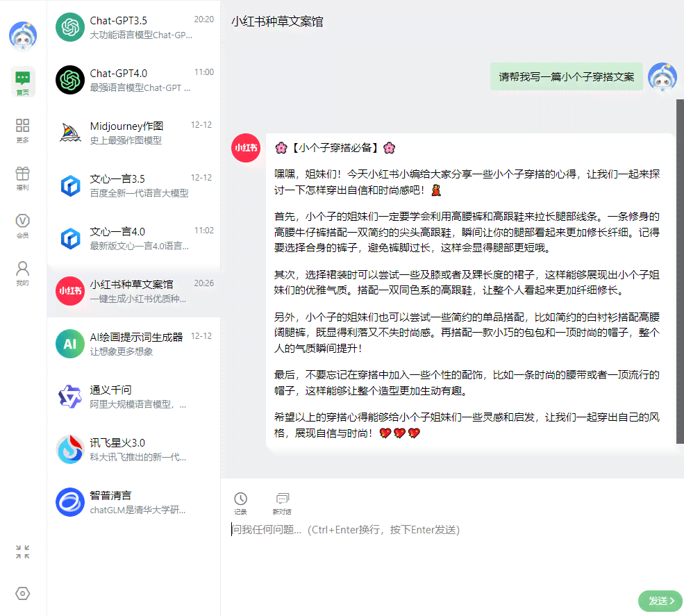
Task: Click the chatGLM是清华大学研 subtitle
Action: pyautogui.click(x=137, y=510)
